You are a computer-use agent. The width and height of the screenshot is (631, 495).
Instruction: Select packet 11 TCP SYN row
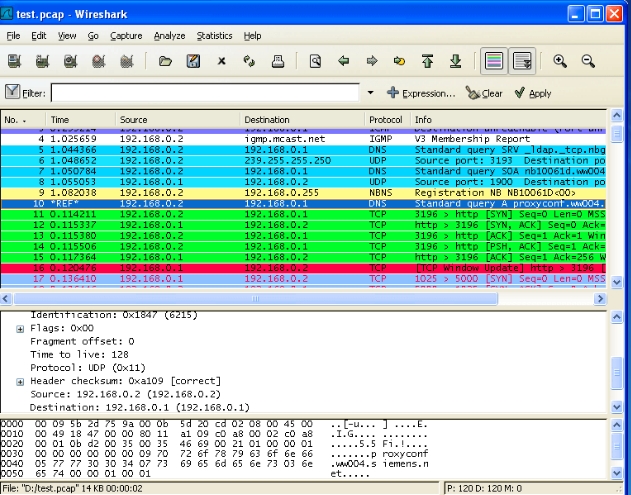pyautogui.click(x=303, y=214)
